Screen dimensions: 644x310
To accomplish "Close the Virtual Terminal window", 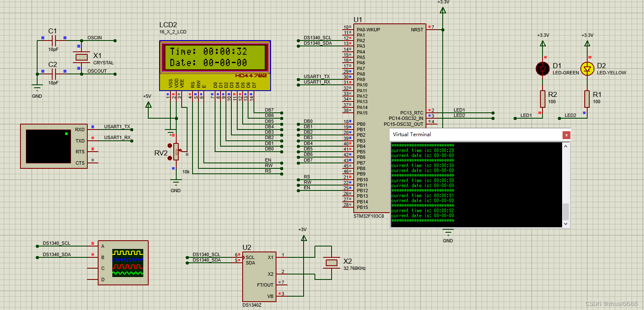I will 566,135.
